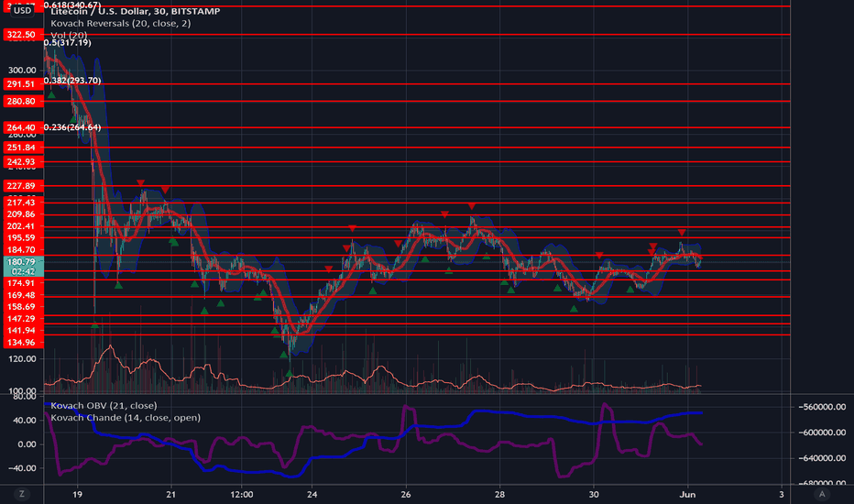Click the -40.00 Chande scale value
Viewport: 854px width, 504px height.
click(22, 468)
